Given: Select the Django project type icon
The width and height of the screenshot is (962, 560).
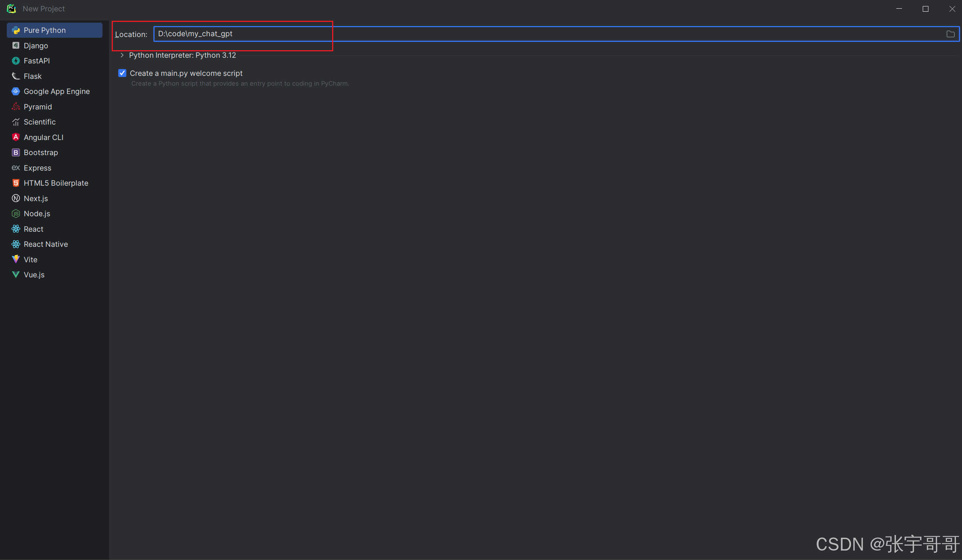Looking at the screenshot, I should [15, 45].
